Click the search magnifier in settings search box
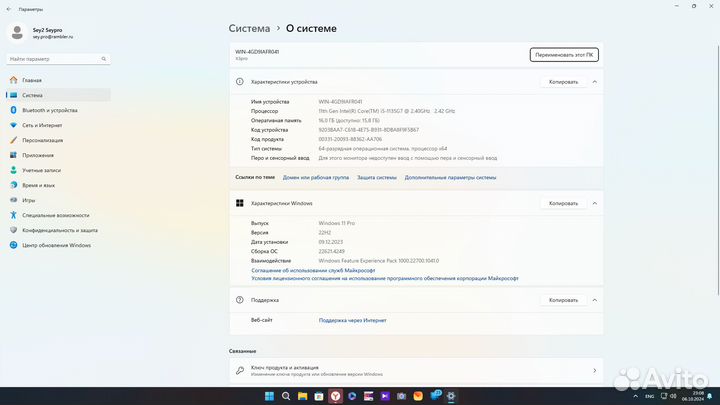The width and height of the screenshot is (720, 405). (x=104, y=59)
